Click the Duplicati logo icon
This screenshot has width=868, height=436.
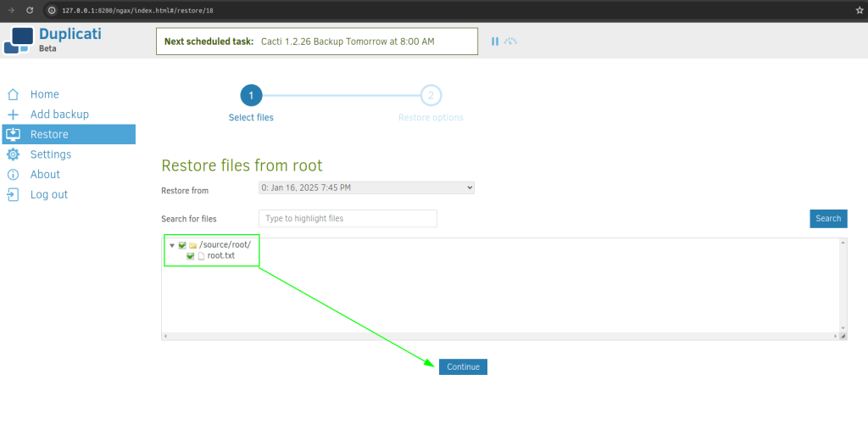19,40
